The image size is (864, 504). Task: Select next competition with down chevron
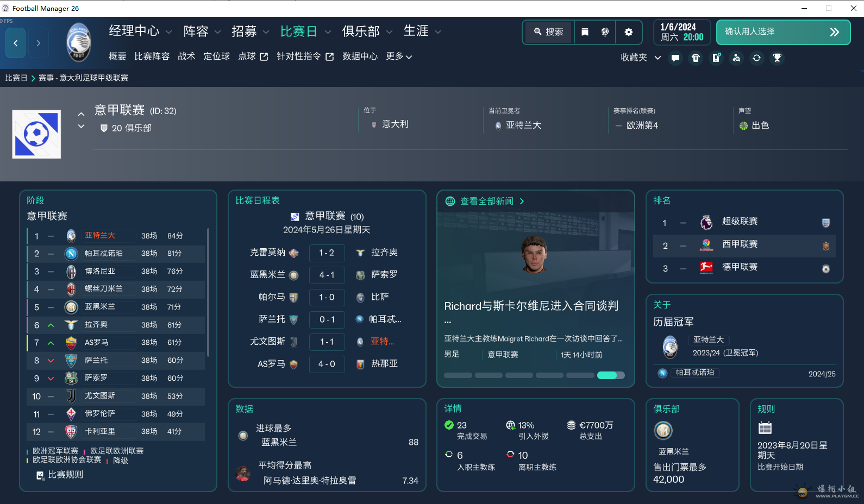pos(82,127)
